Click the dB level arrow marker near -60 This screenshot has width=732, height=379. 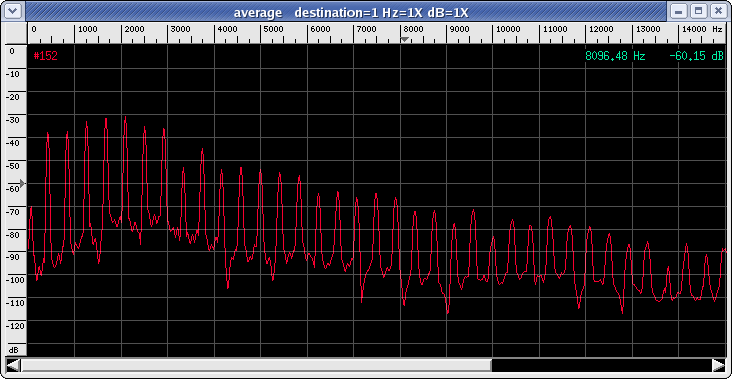pyautogui.click(x=22, y=184)
